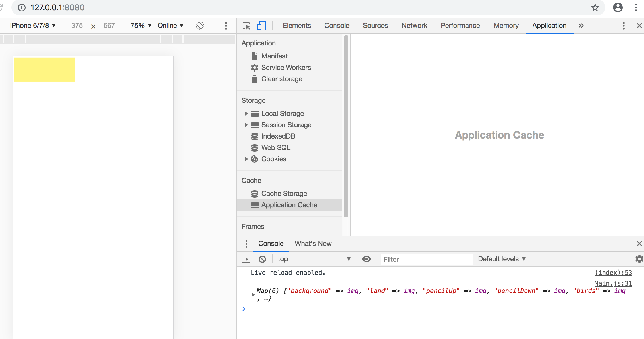Click the execute script icon
644x339 pixels.
[x=245, y=259]
